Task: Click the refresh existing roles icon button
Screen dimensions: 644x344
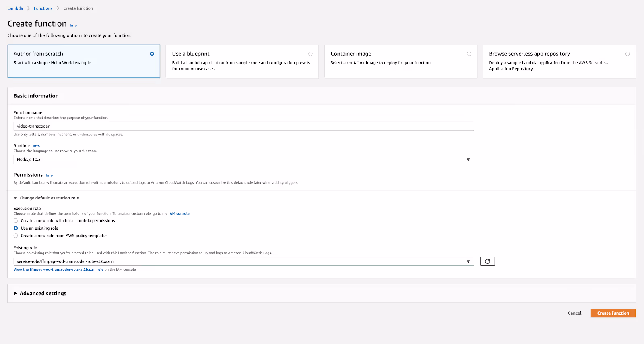Action: [x=487, y=261]
